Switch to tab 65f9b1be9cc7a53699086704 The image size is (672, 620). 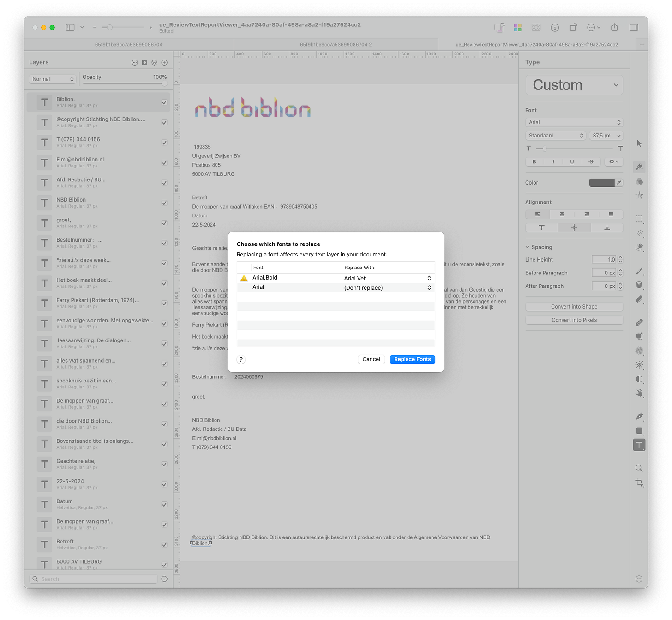click(129, 45)
